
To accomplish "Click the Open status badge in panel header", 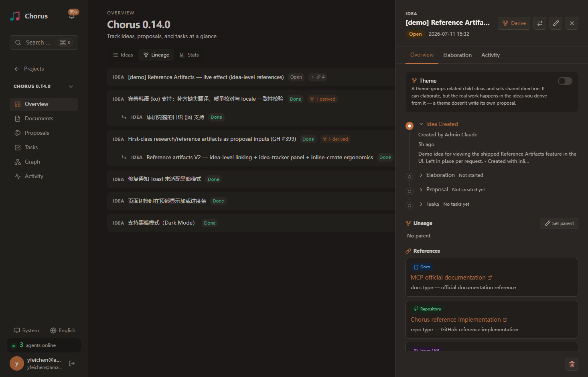I will point(416,34).
